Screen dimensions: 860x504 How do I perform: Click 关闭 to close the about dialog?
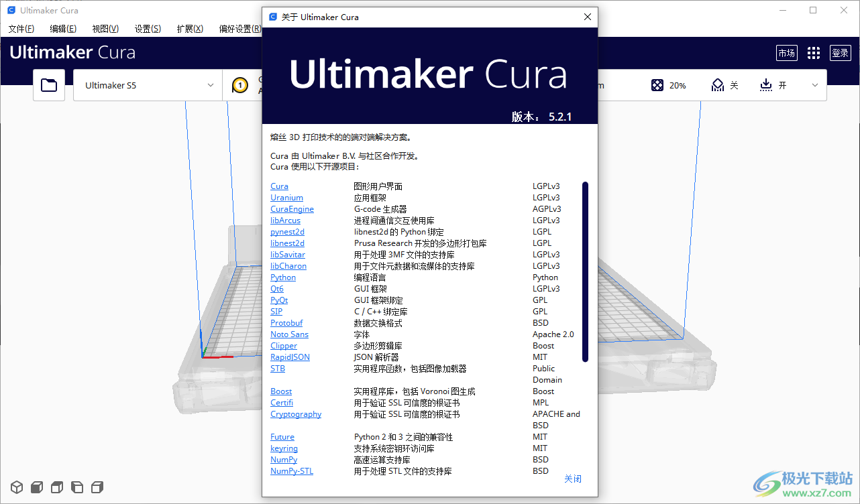[573, 479]
